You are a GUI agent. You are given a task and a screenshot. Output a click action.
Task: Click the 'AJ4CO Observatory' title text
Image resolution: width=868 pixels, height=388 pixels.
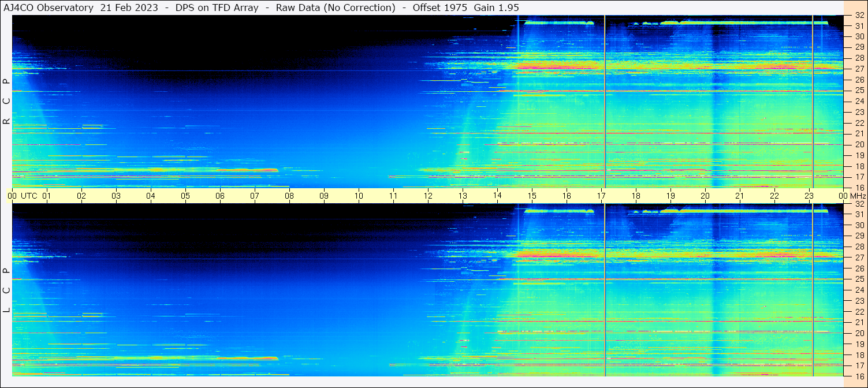point(49,8)
